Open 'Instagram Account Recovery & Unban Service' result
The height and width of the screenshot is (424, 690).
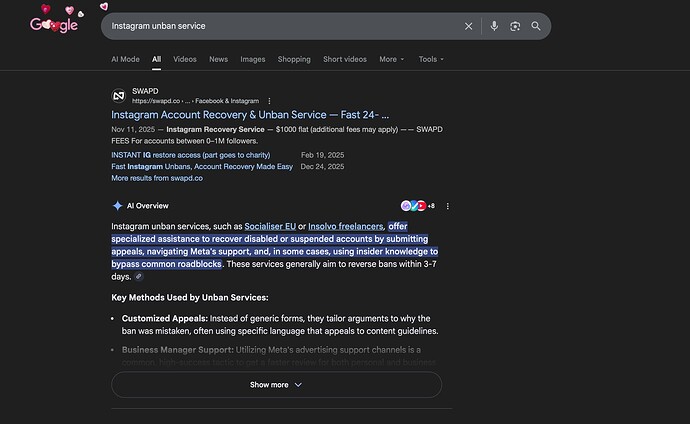point(250,115)
